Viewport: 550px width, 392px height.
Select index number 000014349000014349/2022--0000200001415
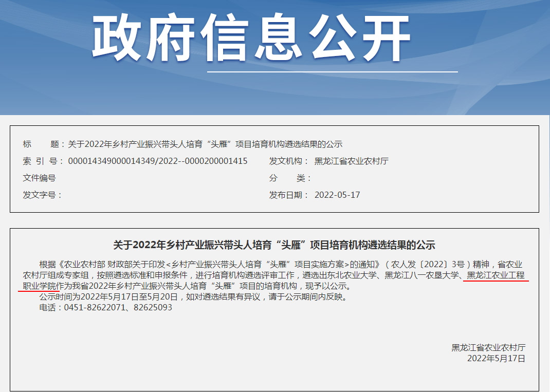pyautogui.click(x=158, y=161)
